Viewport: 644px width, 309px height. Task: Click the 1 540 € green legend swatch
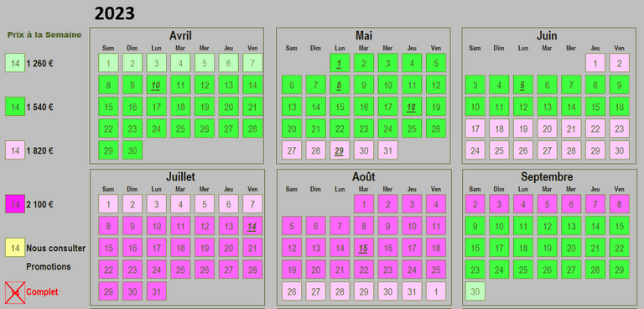pyautogui.click(x=15, y=107)
